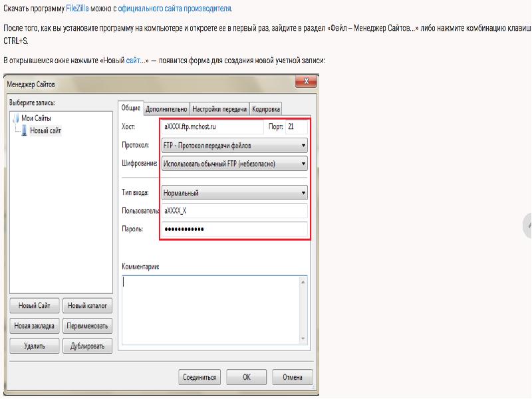Click the Новый сайт server icon
Viewport: 532px width, 399px height.
[x=25, y=130]
